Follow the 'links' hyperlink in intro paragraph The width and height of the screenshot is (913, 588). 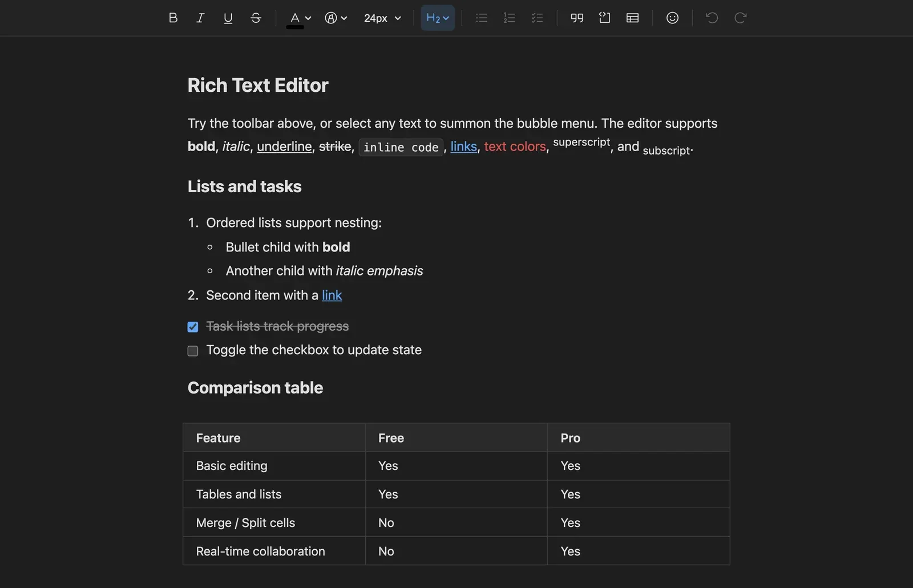[463, 147]
